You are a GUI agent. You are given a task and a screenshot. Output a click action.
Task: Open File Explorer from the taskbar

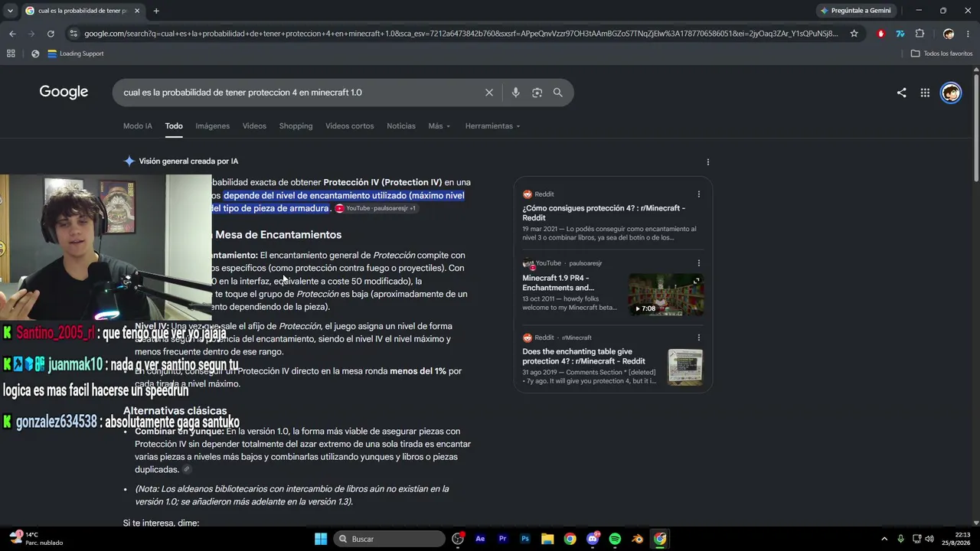coord(547,539)
